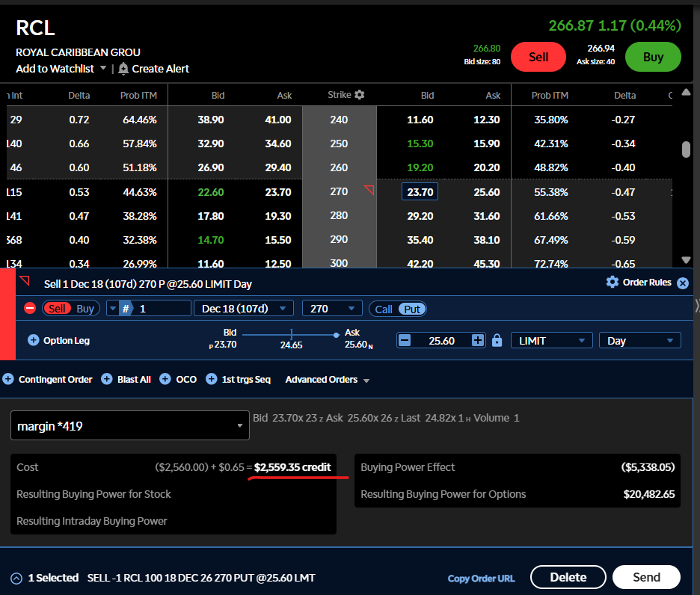Select the 270 call bid 22.60

point(211,192)
